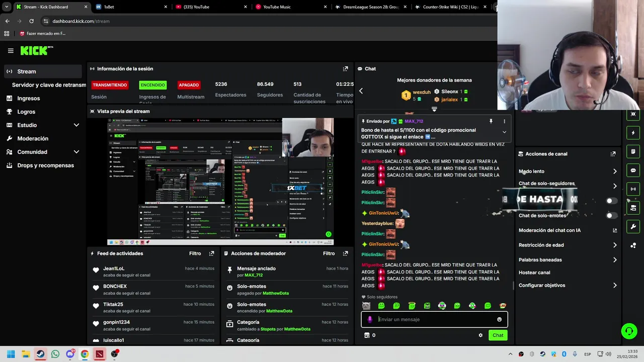Open the hamburger menu next to Kick logo

[x=11, y=50]
